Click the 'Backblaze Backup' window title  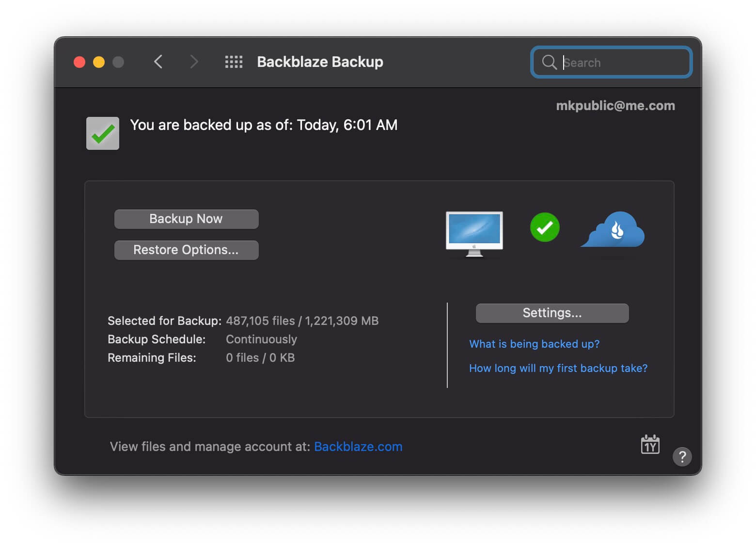tap(320, 62)
